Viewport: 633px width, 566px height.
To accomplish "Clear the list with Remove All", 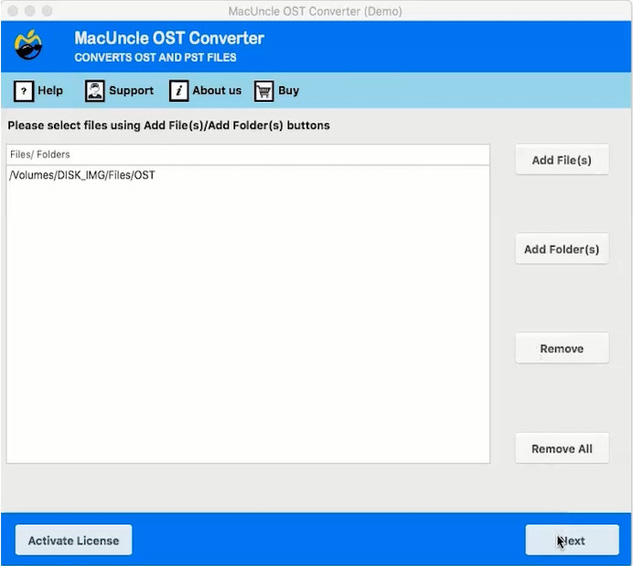I will pyautogui.click(x=561, y=448).
